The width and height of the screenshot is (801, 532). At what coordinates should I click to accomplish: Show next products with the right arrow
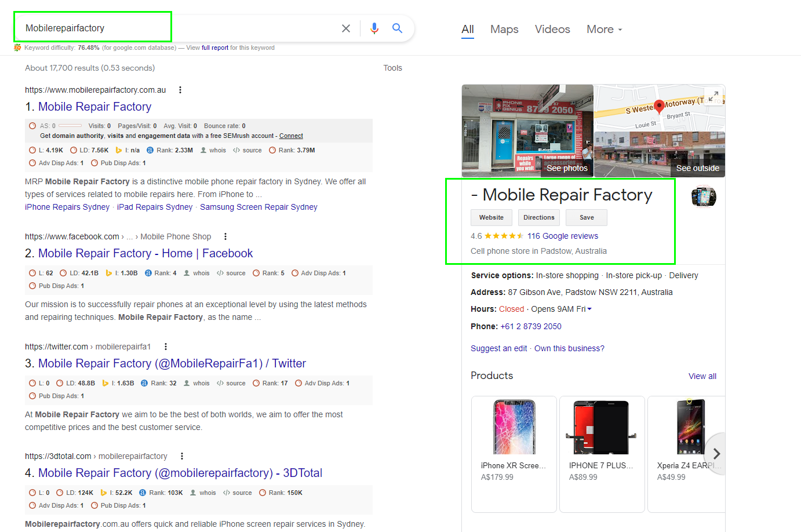coord(716,454)
